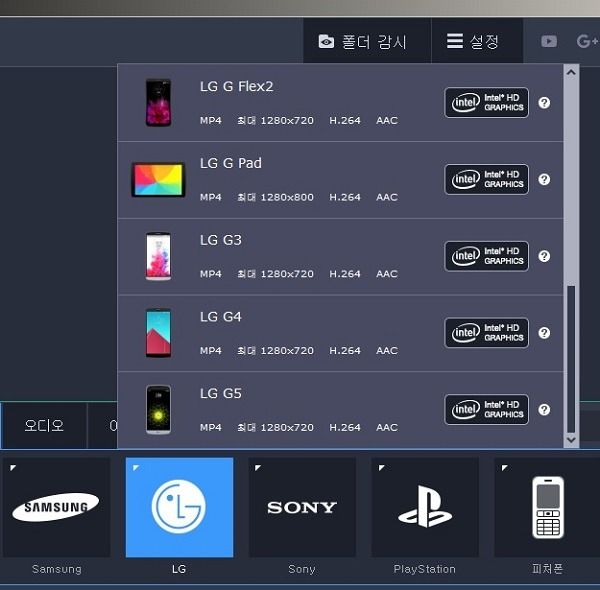
Task: Click 1280x800 resolution text of LG G Pad
Action: 287,197
